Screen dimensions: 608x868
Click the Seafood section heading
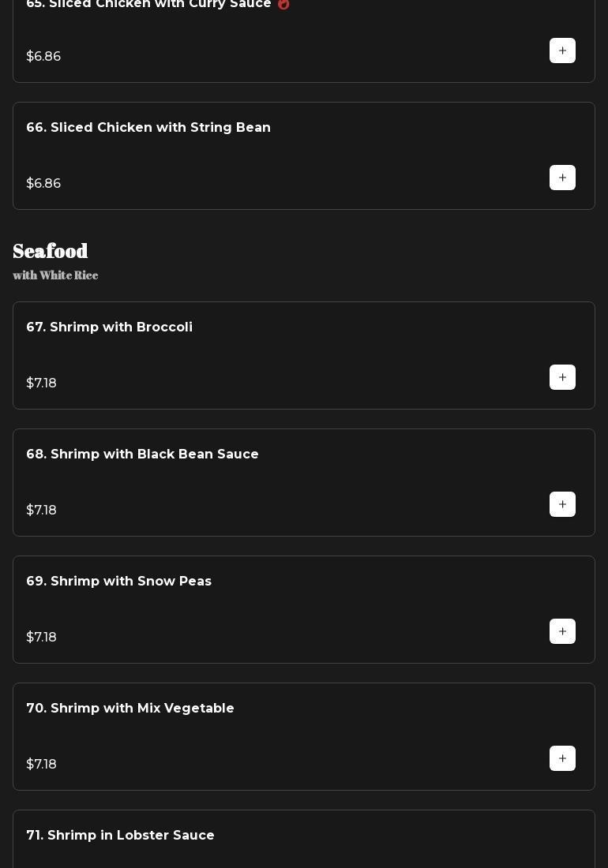pyautogui.click(x=51, y=251)
